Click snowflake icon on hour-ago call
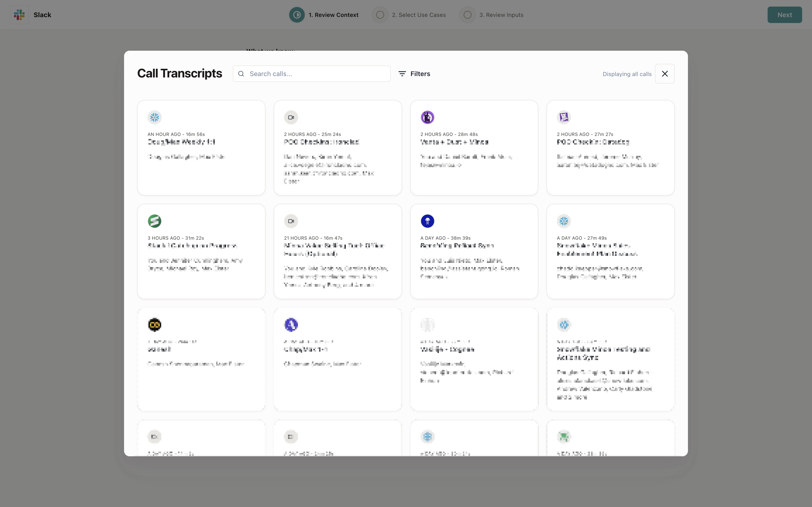The width and height of the screenshot is (812, 507). tap(154, 117)
